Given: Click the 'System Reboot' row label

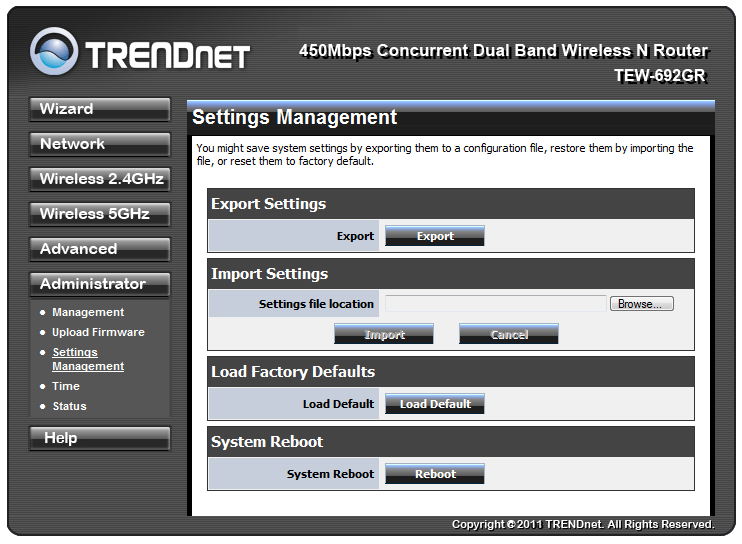Looking at the screenshot, I should (x=330, y=474).
